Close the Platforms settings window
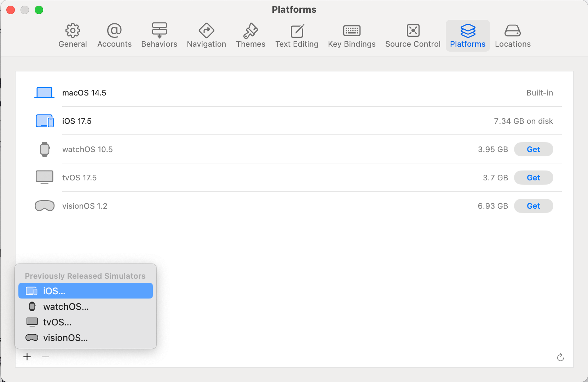The width and height of the screenshot is (588, 382). tap(11, 10)
